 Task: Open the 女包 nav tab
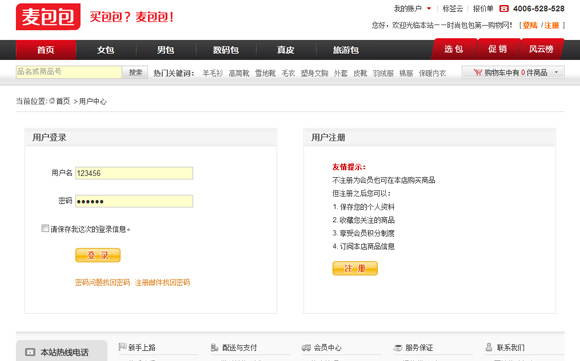click(106, 50)
